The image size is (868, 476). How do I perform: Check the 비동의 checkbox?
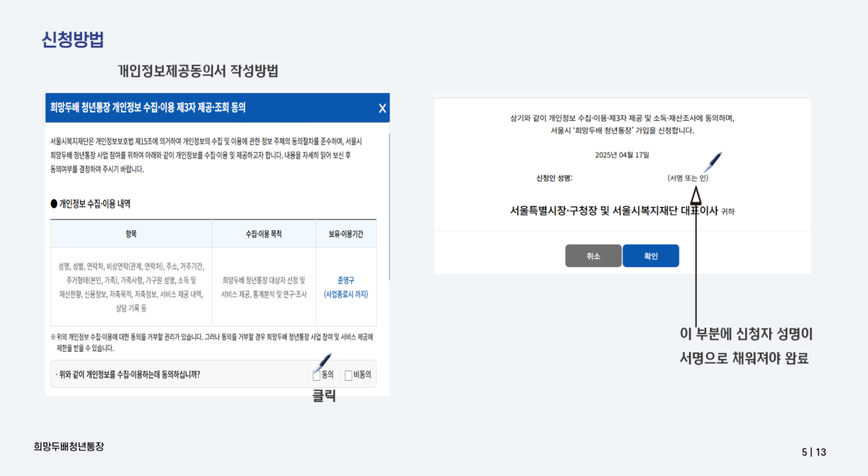pyautogui.click(x=348, y=375)
